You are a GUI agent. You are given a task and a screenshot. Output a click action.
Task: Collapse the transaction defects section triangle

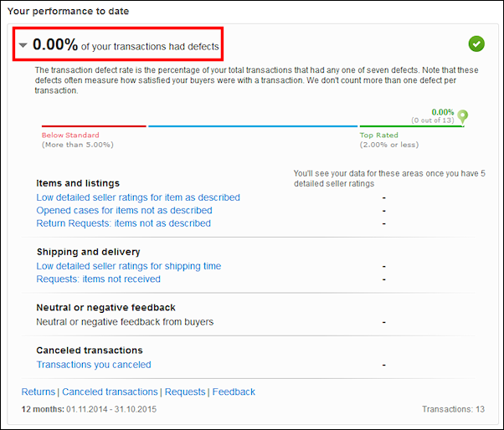(x=23, y=45)
